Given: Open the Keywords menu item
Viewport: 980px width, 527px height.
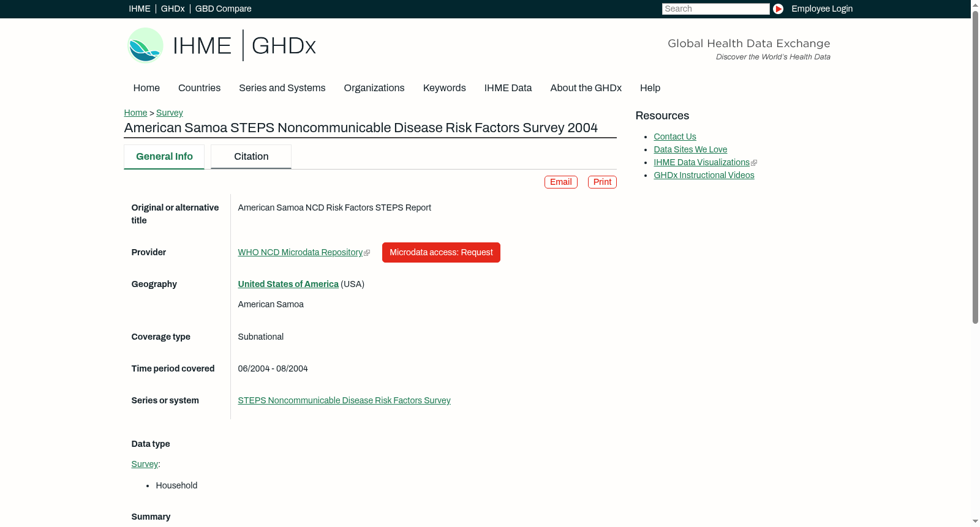Looking at the screenshot, I should pyautogui.click(x=445, y=88).
